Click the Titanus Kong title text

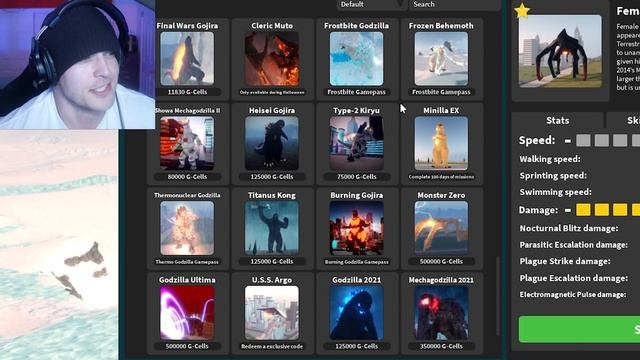272,195
